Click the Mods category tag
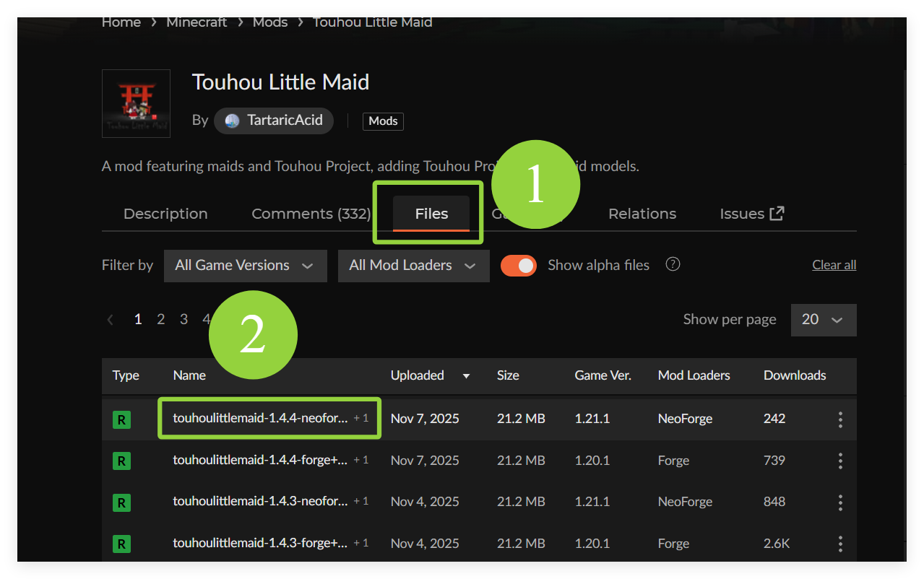The height and width of the screenshot is (579, 924). click(x=383, y=121)
